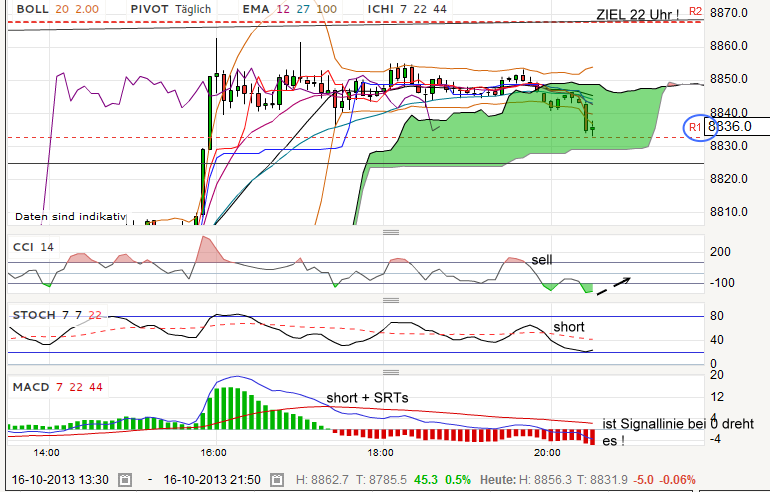The image size is (770, 492).
Task: Click the STOCH axis value 80
Action: coord(717,316)
